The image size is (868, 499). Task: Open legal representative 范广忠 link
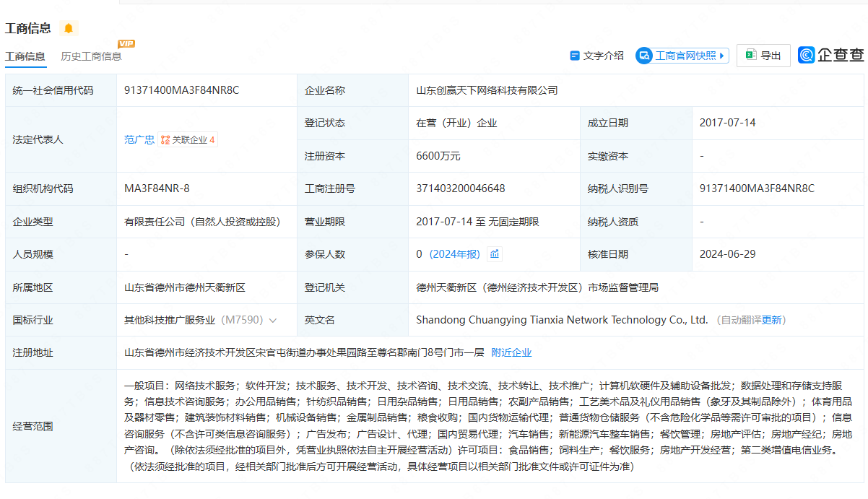tap(139, 140)
